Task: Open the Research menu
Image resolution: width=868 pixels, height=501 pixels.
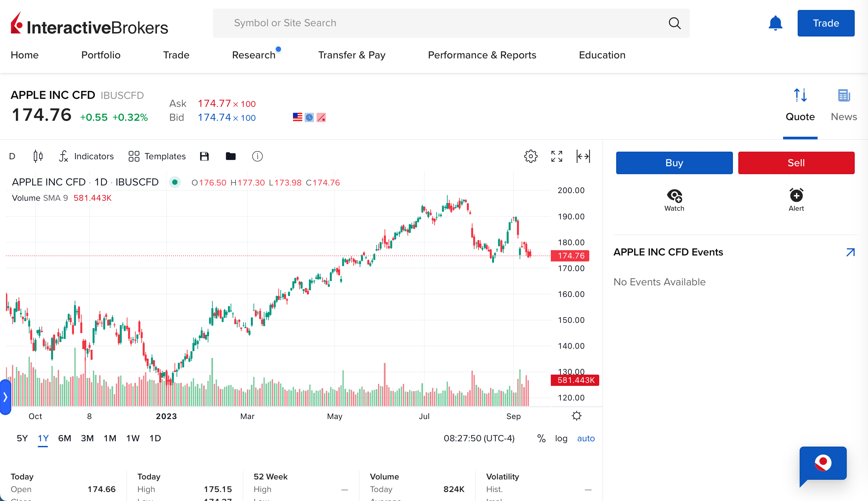Action: tap(253, 55)
